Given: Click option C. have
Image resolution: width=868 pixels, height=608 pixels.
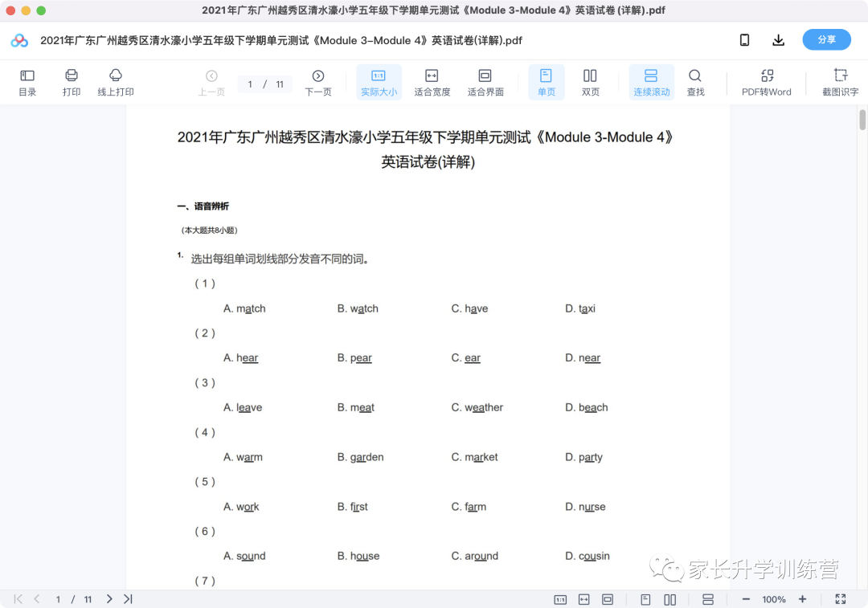Looking at the screenshot, I should point(469,308).
